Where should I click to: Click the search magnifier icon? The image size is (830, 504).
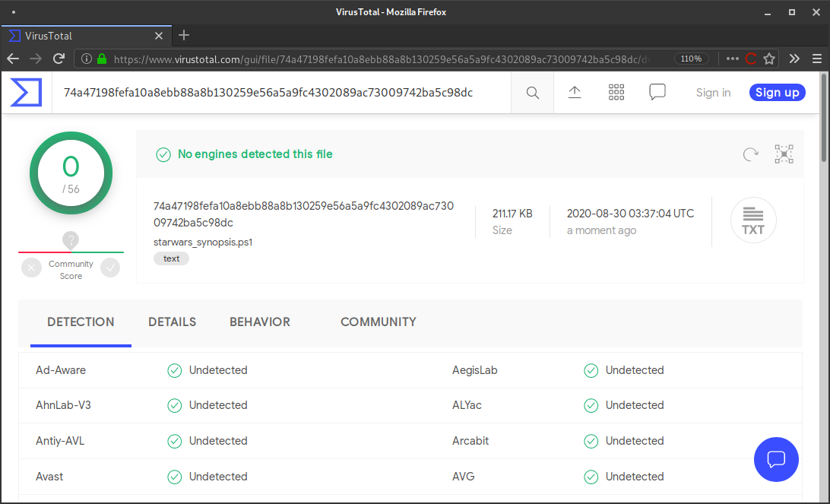(x=533, y=94)
